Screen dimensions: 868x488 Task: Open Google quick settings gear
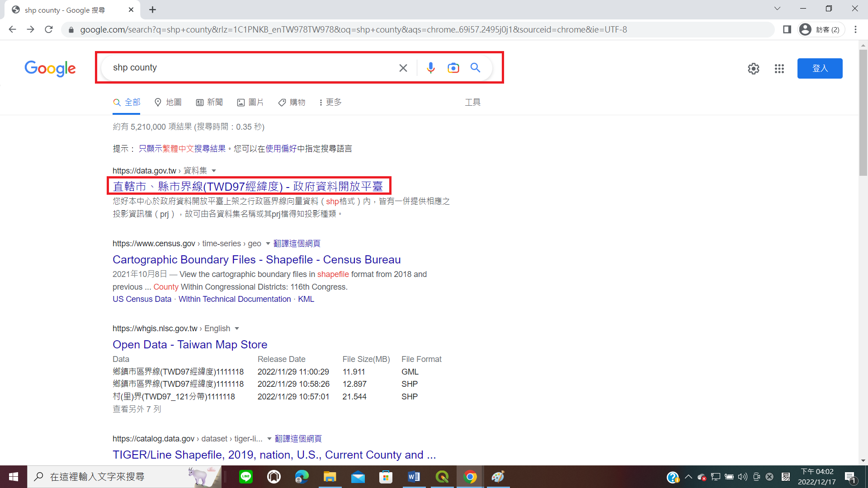tap(753, 69)
